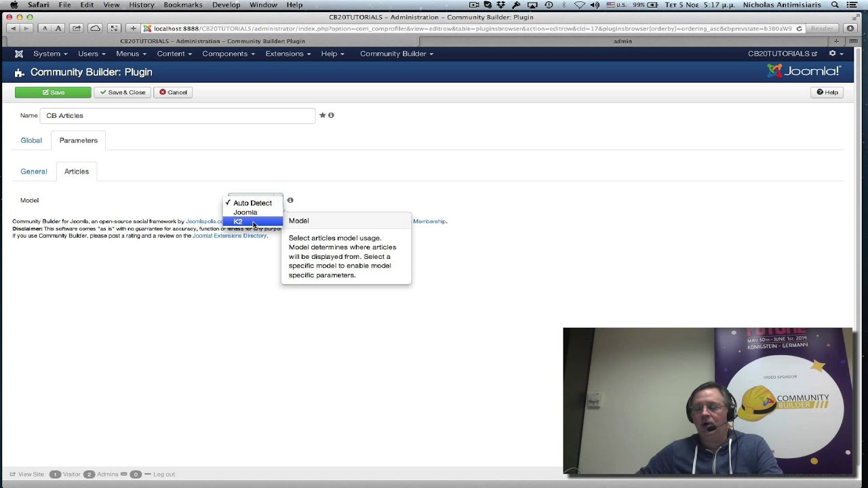Switch to the Parameters tab

[x=79, y=140]
